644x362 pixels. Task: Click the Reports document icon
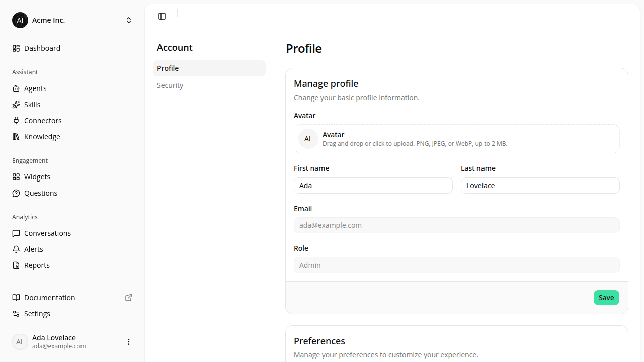click(x=16, y=265)
